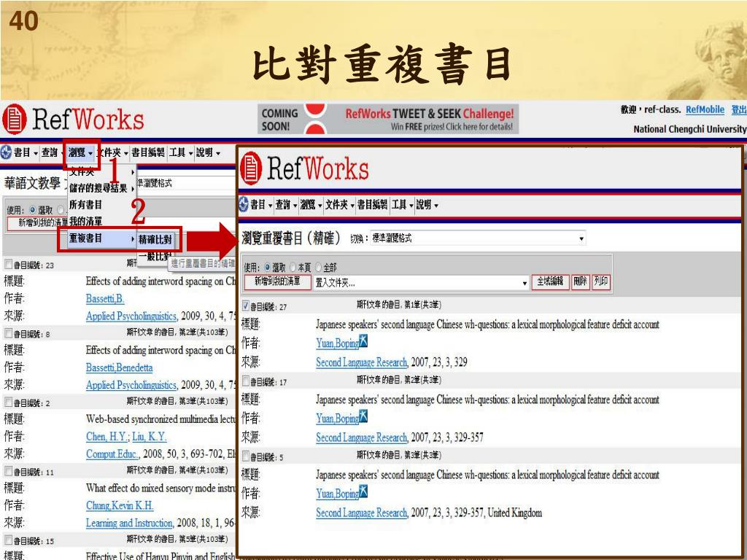Screen dimensions: 747x560
Task: Open the 瀏覽 menu in the front window
Action: pyautogui.click(x=311, y=205)
